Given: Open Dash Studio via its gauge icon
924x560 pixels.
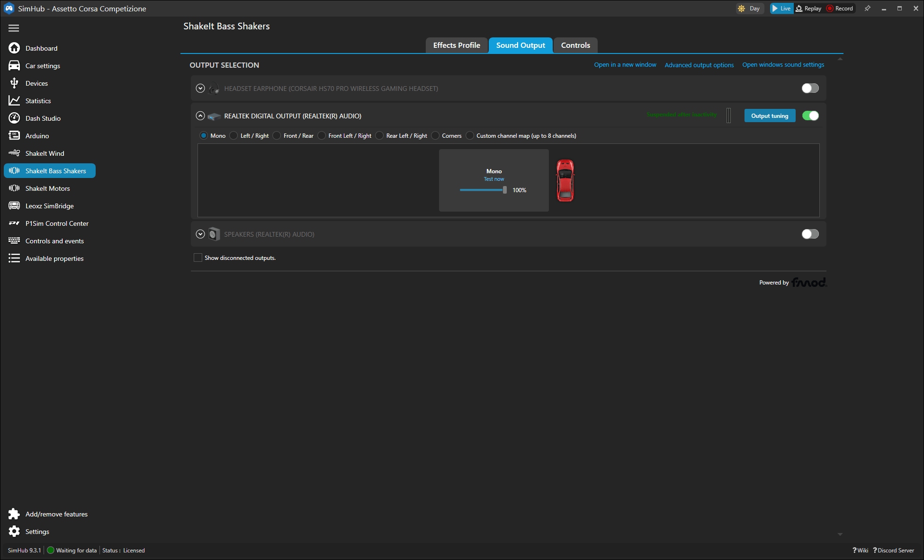Looking at the screenshot, I should (x=14, y=118).
